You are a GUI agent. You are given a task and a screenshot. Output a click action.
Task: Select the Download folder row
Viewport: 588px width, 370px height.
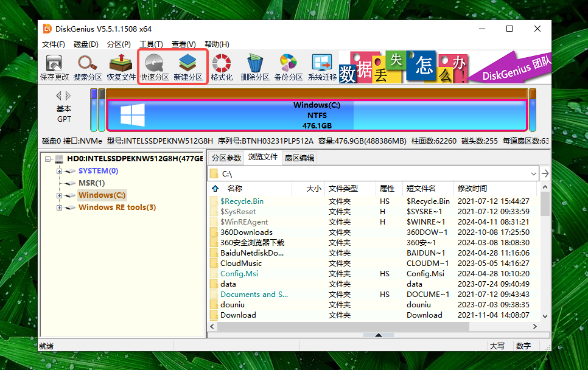point(374,315)
